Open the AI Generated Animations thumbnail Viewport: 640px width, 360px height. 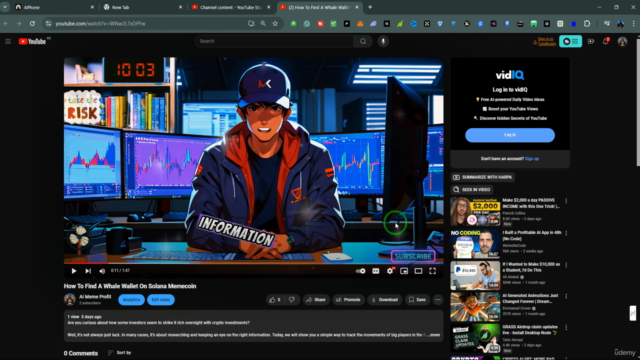pos(475,307)
